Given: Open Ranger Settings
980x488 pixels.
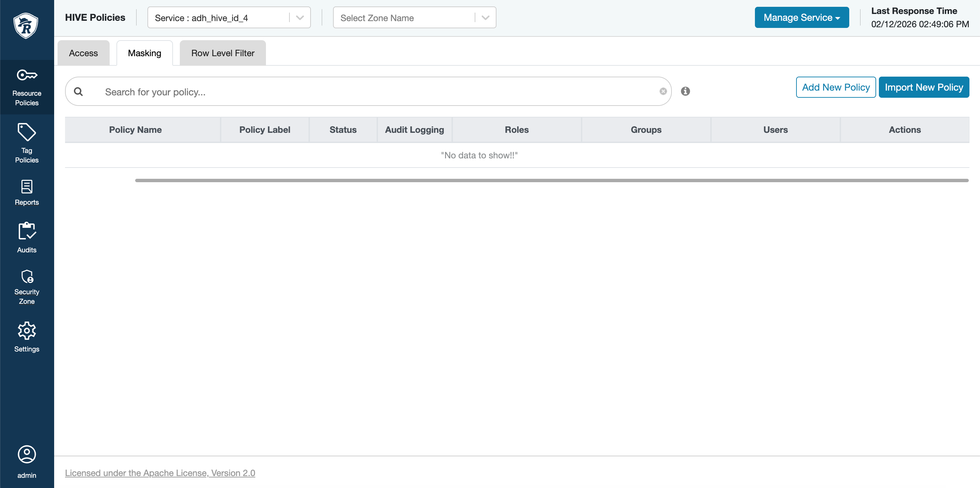Looking at the screenshot, I should click(27, 336).
